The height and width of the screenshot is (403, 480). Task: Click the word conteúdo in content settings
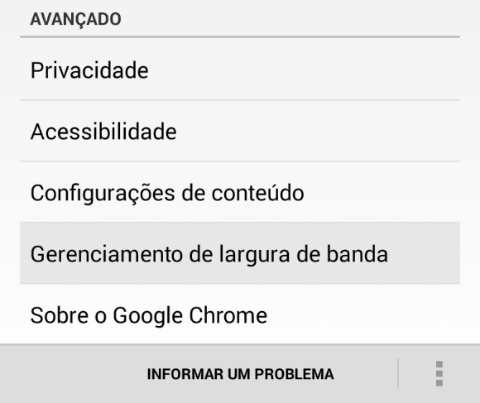click(x=258, y=192)
